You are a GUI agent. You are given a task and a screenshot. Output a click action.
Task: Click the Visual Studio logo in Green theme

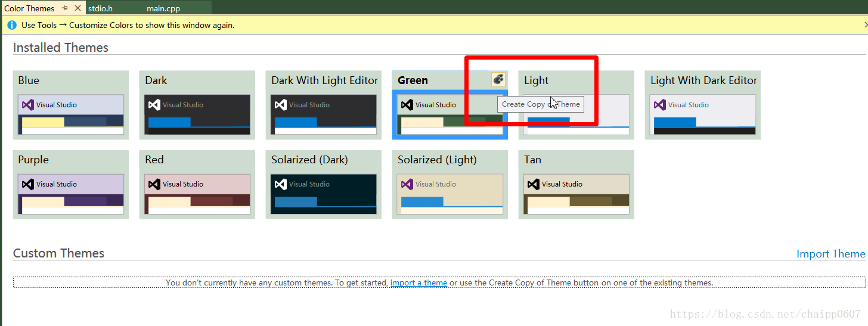[407, 105]
